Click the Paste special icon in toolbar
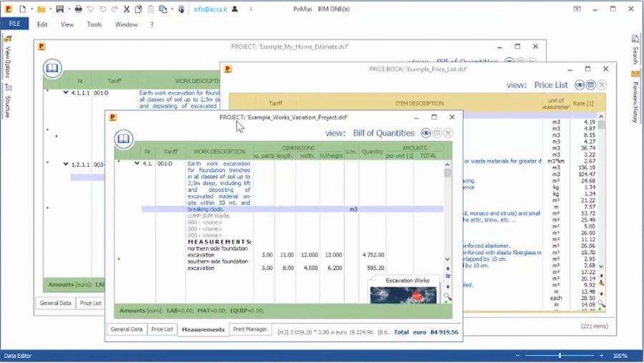644x363 pixels. (163, 9)
